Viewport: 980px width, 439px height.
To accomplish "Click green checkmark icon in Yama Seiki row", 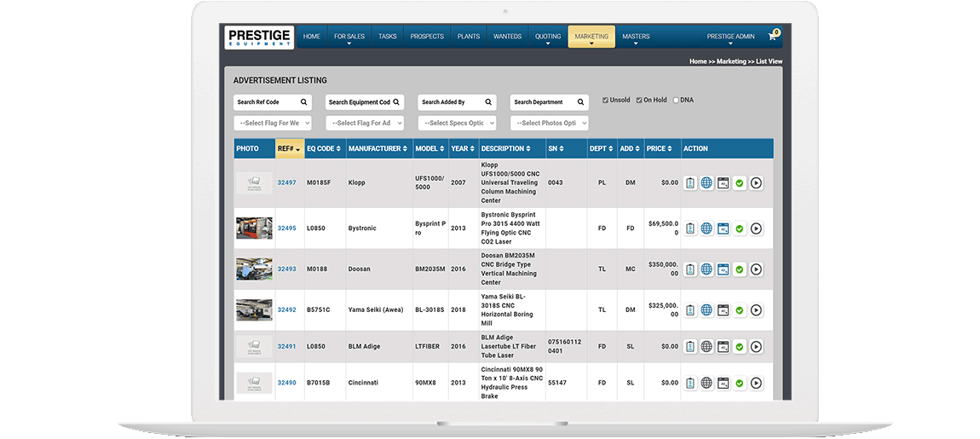I will point(739,311).
